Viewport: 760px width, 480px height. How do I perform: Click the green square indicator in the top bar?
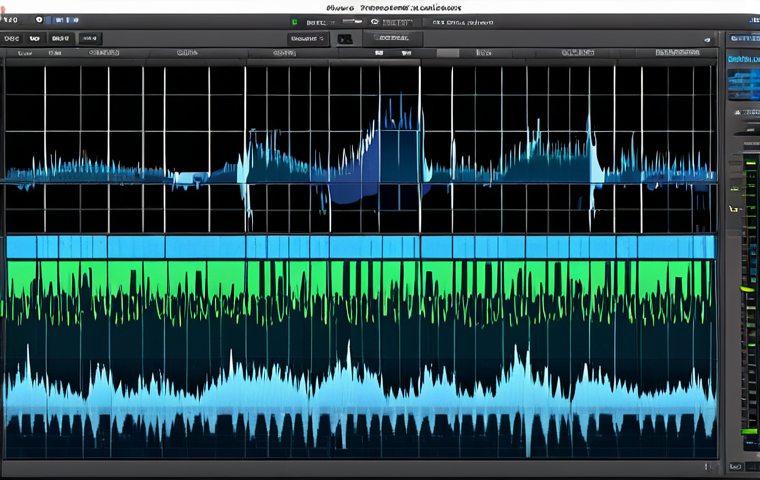coord(294,22)
